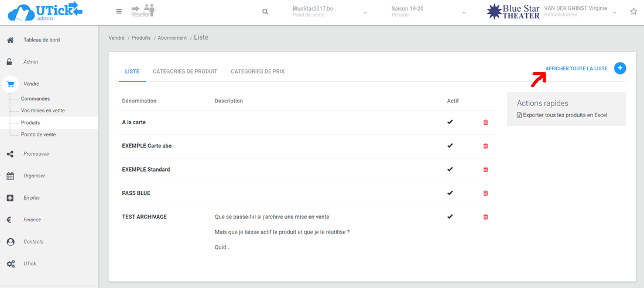Toggle active checkmark for EXEMPLE Carte abo
The height and width of the screenshot is (288, 644).
pyautogui.click(x=450, y=146)
